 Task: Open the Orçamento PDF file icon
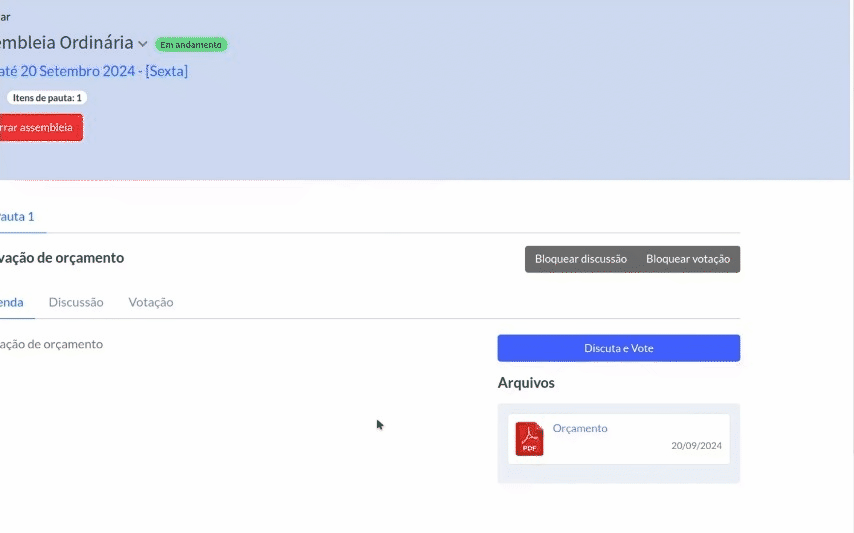coord(529,439)
